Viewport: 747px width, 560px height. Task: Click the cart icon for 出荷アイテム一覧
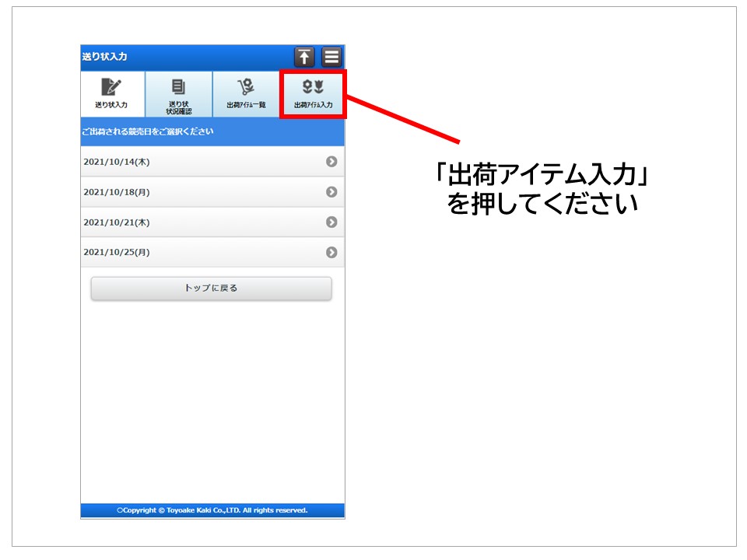pyautogui.click(x=246, y=86)
